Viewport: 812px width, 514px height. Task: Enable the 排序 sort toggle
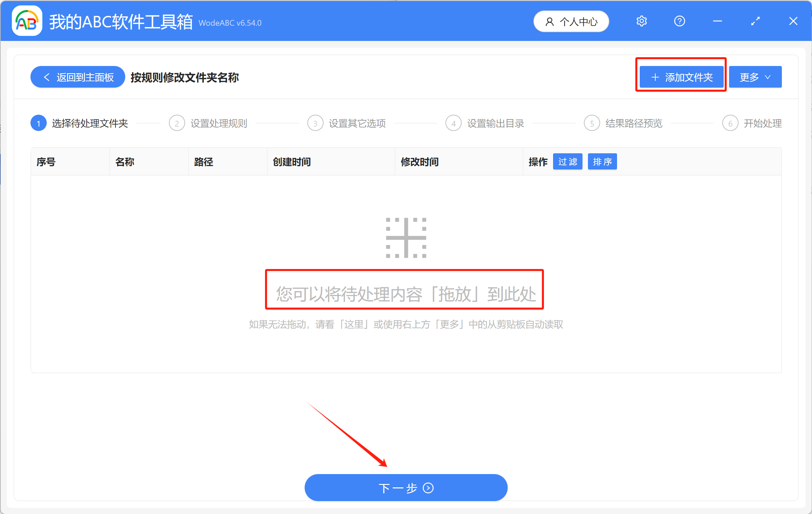coord(602,161)
